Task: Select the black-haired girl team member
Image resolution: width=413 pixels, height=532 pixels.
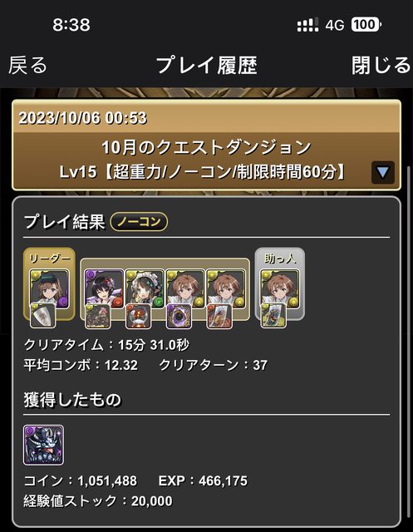Action: coord(104,288)
